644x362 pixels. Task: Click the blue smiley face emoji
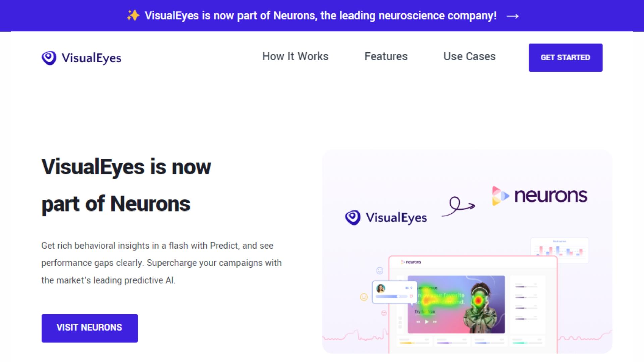pyautogui.click(x=380, y=270)
